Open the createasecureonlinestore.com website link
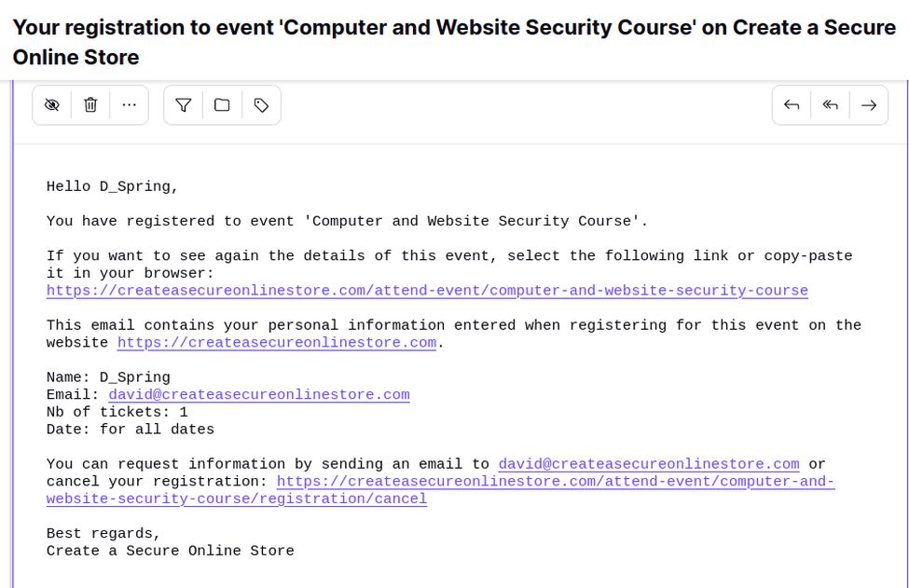The width and height of the screenshot is (909, 588). click(x=277, y=343)
